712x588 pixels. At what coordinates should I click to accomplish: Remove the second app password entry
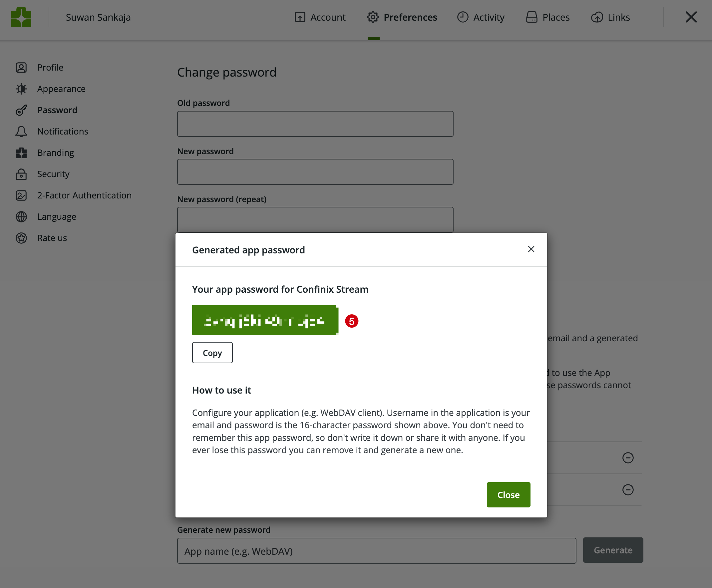pos(628,490)
